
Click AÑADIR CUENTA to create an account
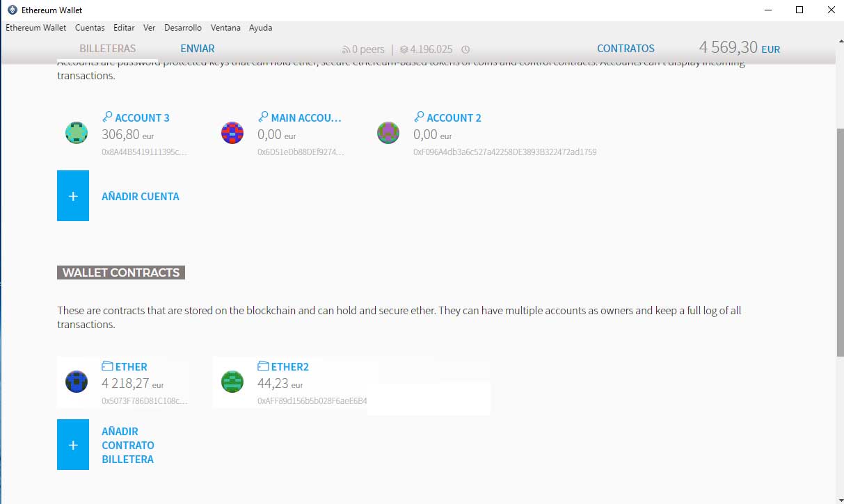pos(141,197)
